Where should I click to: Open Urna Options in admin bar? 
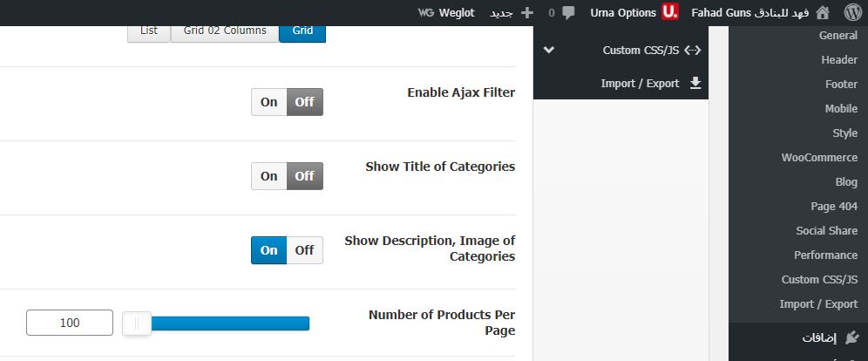tap(634, 13)
